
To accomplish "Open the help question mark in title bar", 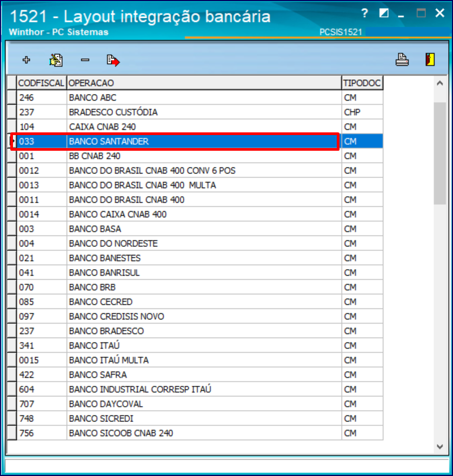I will coord(364,13).
